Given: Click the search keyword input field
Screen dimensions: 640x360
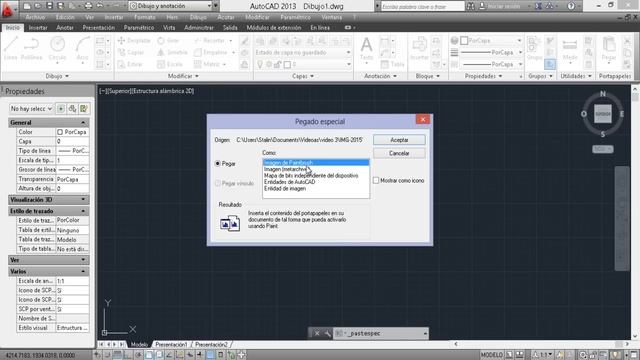Looking at the screenshot, I should 422,6.
